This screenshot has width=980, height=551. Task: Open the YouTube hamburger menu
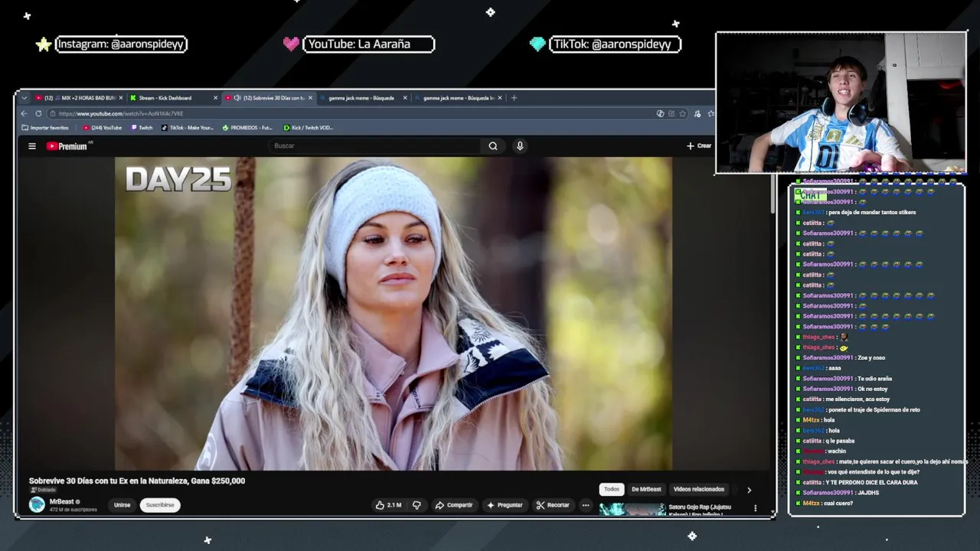coord(32,146)
